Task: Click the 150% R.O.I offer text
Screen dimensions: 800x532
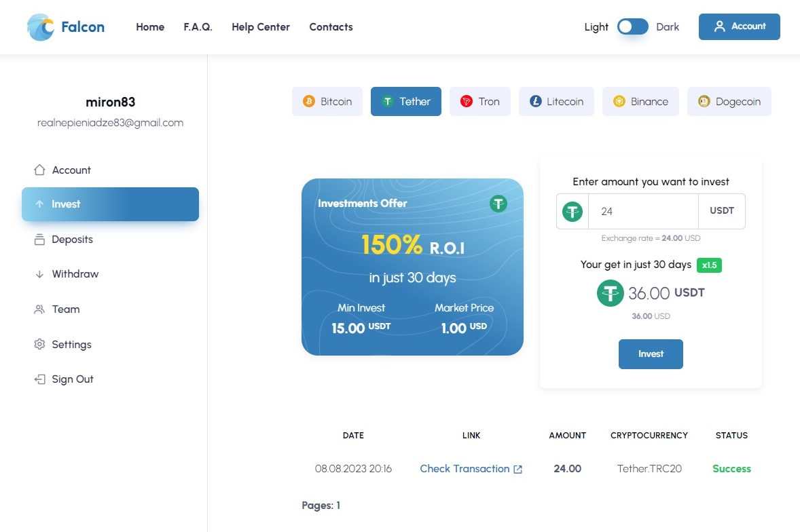Action: pos(413,245)
